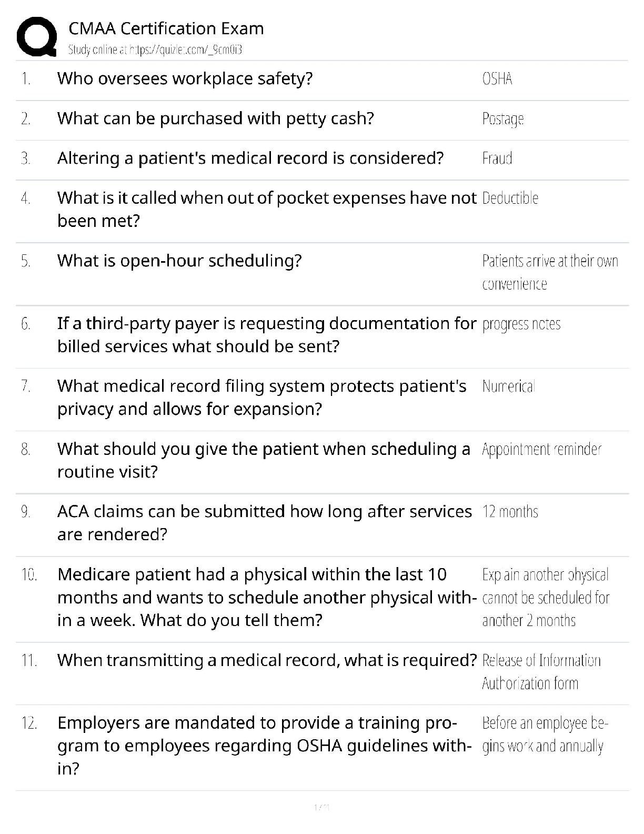Open the quizlet.com study link
The height and width of the screenshot is (834, 644).
(155, 50)
